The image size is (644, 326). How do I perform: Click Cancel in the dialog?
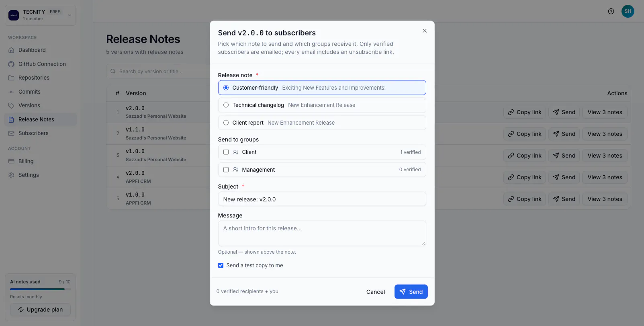click(x=375, y=292)
